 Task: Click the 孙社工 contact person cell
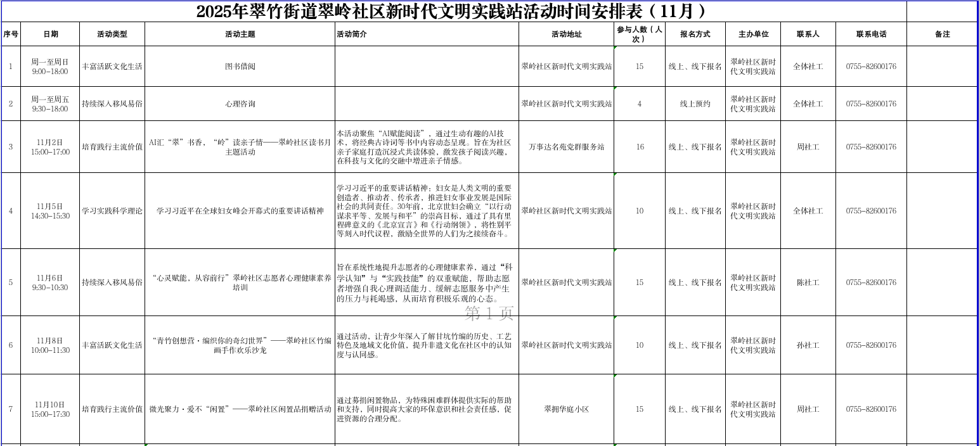click(808, 345)
